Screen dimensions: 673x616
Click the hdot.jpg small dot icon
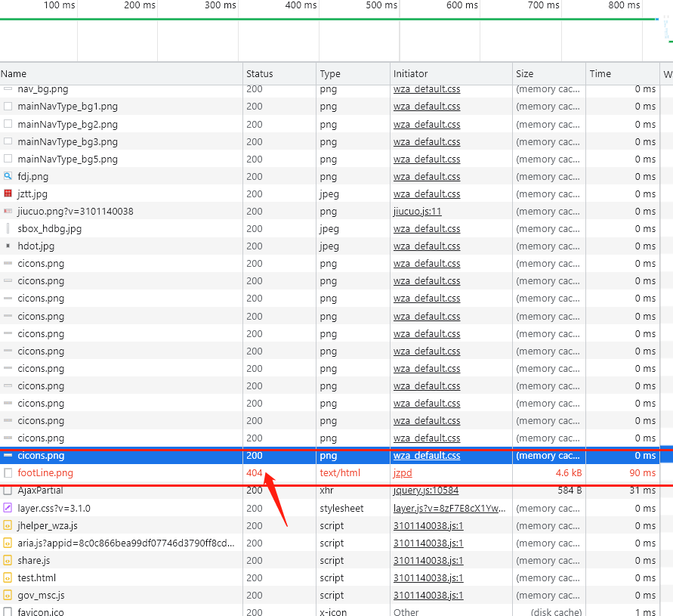[x=8, y=246]
